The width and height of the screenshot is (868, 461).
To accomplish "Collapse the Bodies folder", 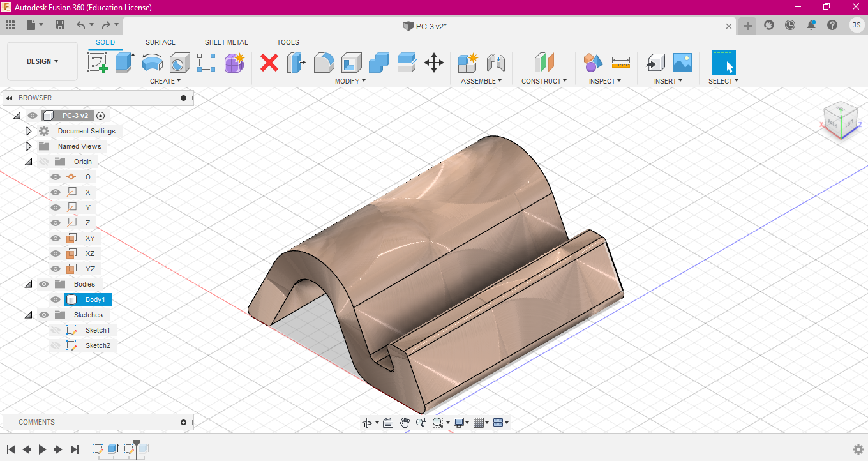I will pyautogui.click(x=28, y=284).
